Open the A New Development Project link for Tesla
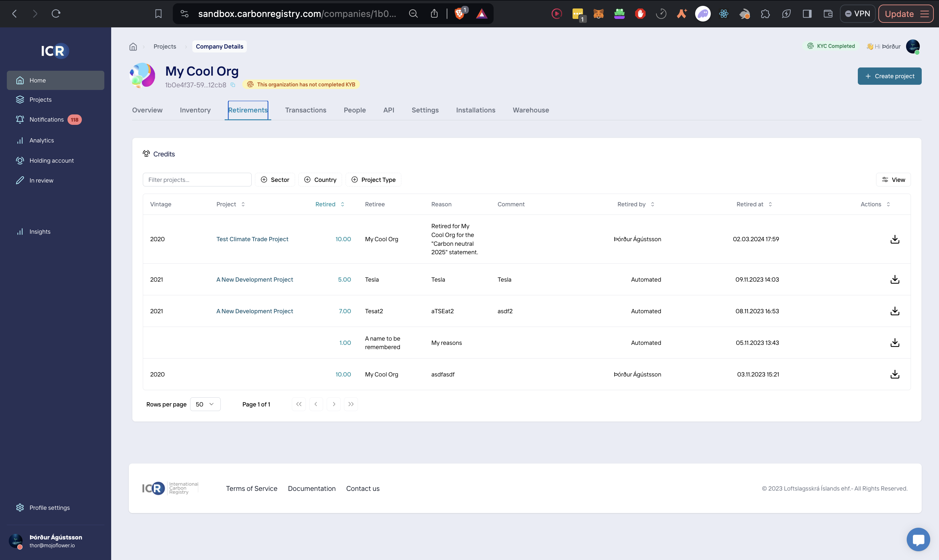The width and height of the screenshot is (939, 560). (254, 280)
